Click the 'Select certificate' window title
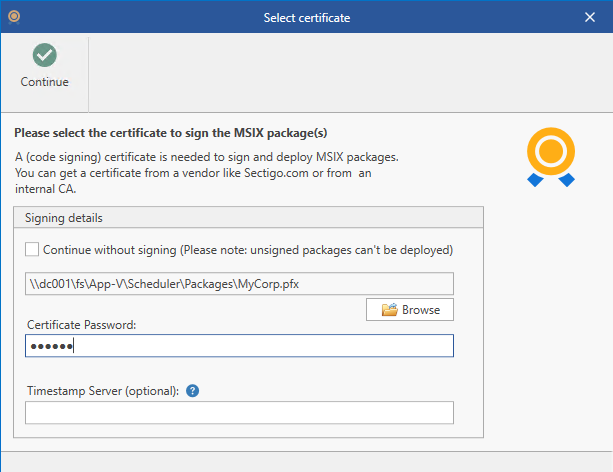Screen dimensions: 613x472 click(306, 17)
